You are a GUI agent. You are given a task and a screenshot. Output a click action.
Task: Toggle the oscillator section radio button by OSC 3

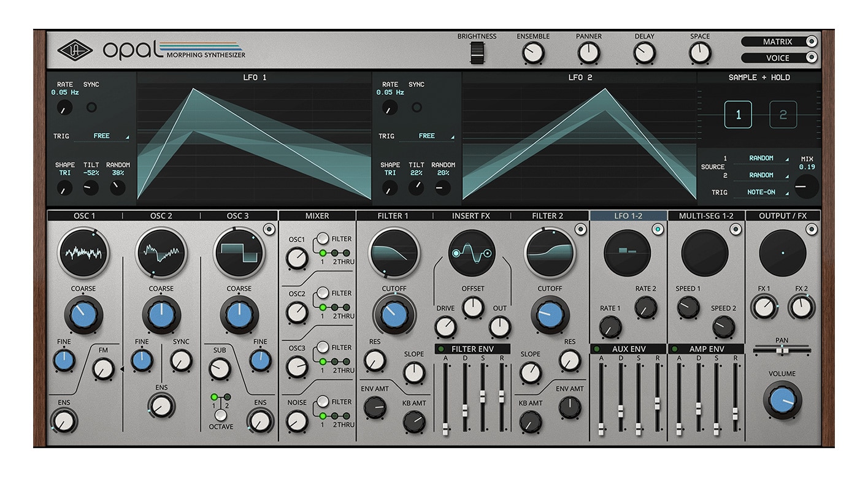tap(269, 229)
